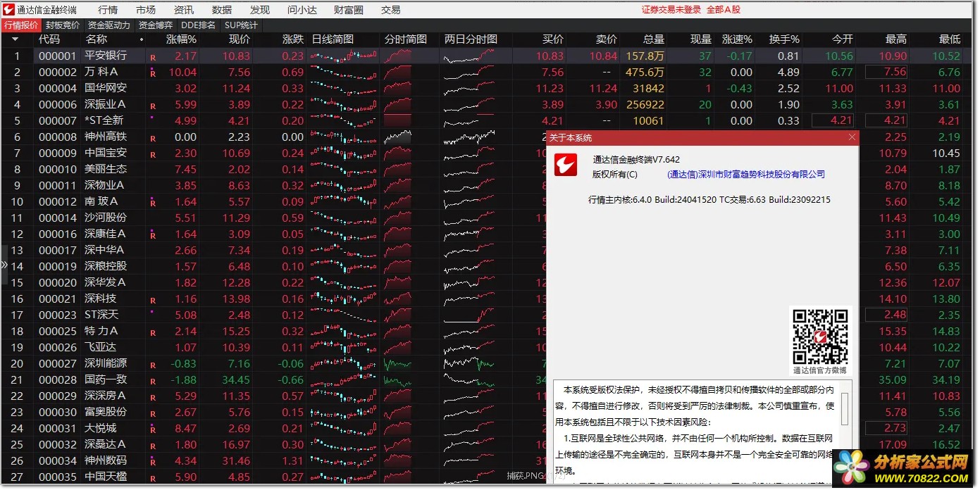Sort by the 涨跌 column header
Viewport: 980px width, 490px height.
293,39
